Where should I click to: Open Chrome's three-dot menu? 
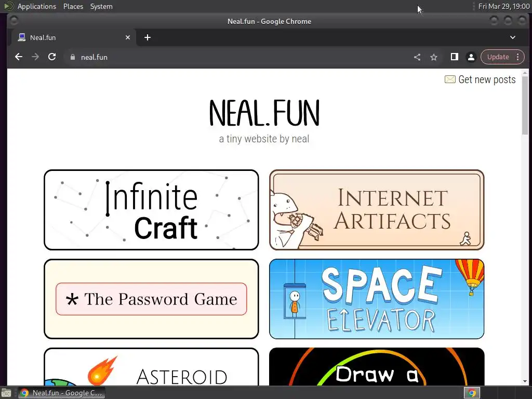pos(518,57)
